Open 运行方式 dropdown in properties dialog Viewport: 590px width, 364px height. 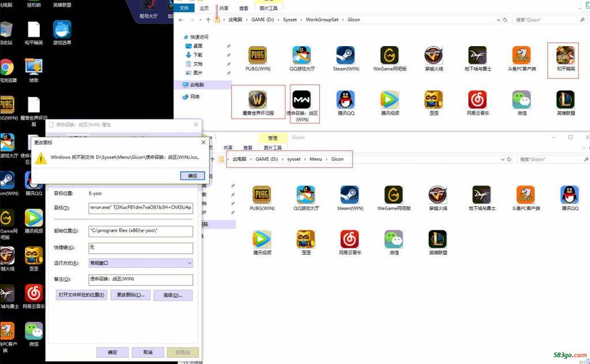pos(141,263)
